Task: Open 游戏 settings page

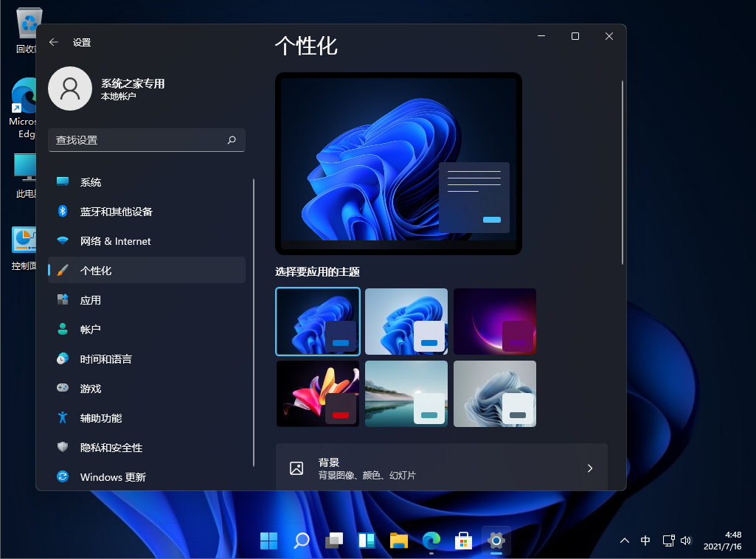Action: point(91,389)
